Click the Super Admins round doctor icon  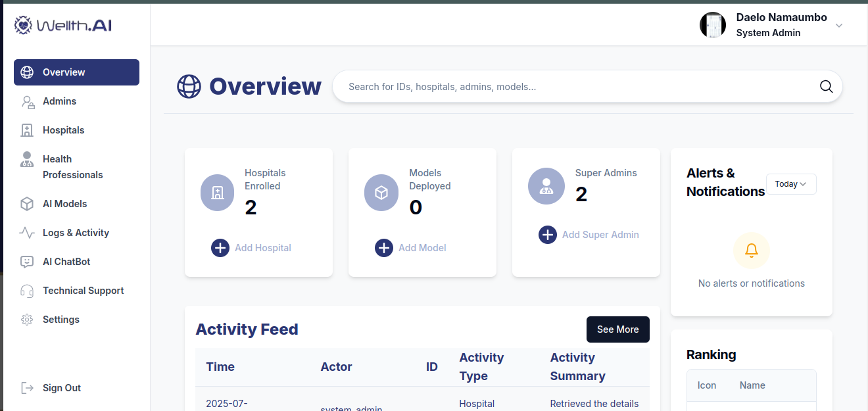(x=546, y=186)
